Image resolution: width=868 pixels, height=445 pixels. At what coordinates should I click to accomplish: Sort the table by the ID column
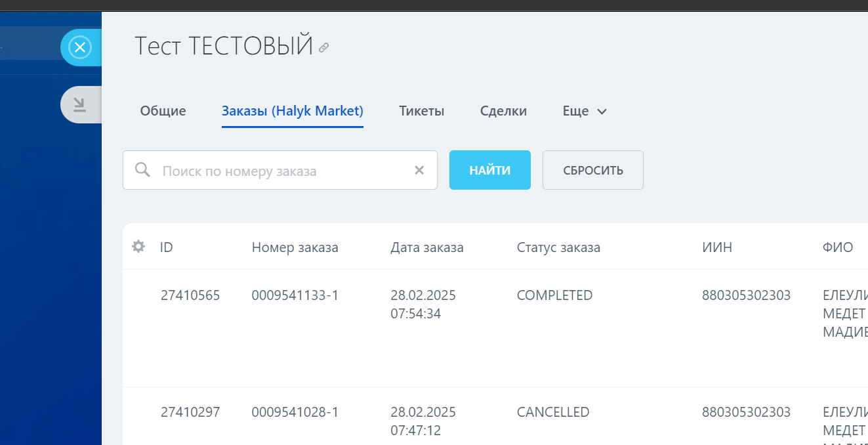166,247
